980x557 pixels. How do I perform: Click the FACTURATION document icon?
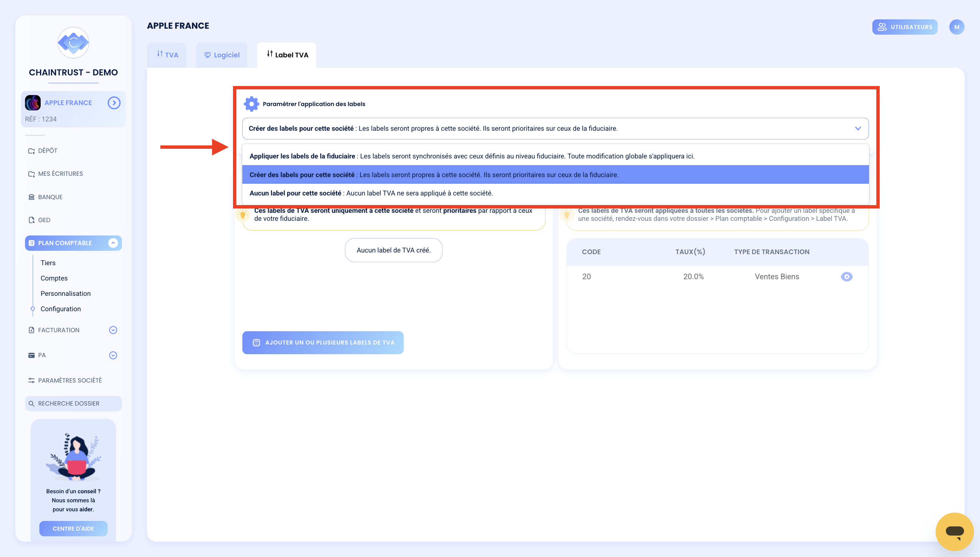31,330
